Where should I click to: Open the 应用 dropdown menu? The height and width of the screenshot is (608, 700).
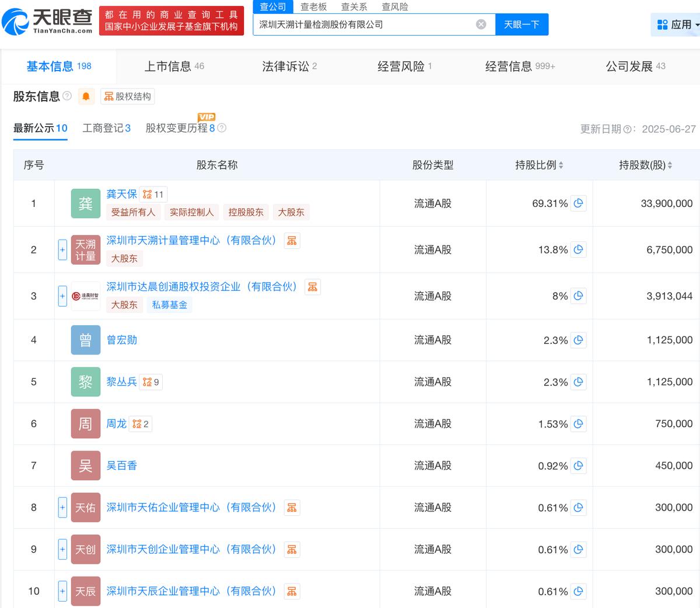point(676,24)
